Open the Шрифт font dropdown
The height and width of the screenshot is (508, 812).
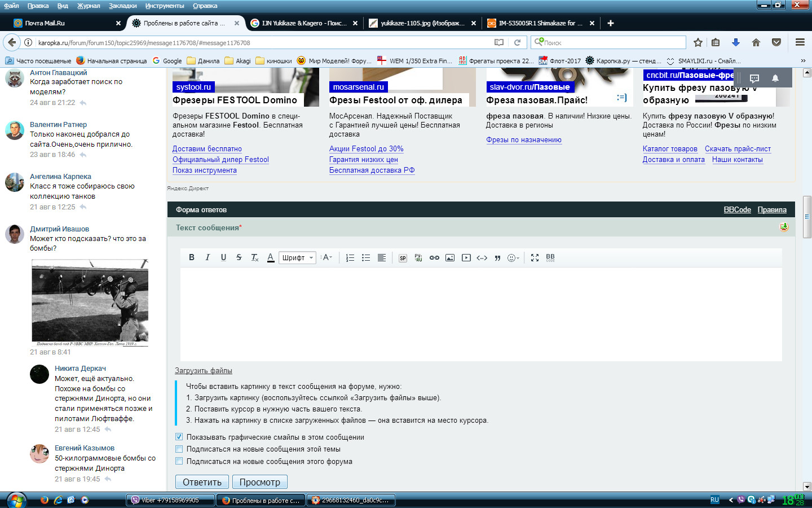pyautogui.click(x=298, y=257)
